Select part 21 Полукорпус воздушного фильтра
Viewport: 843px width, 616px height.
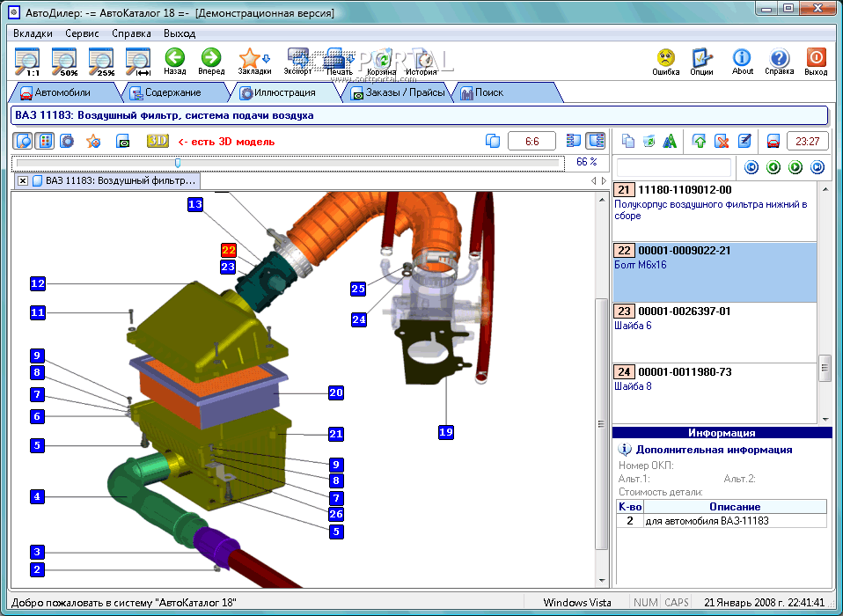[x=715, y=211]
